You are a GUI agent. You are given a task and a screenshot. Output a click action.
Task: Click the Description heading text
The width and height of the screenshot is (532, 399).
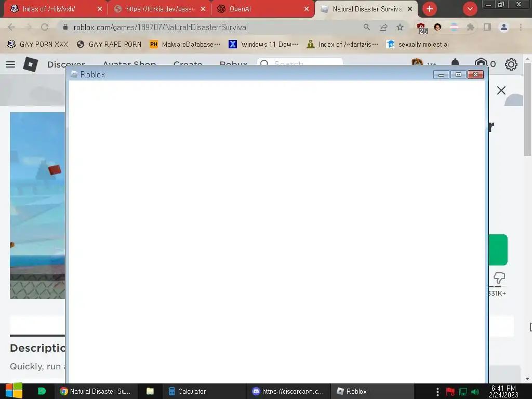pyautogui.click(x=37, y=348)
